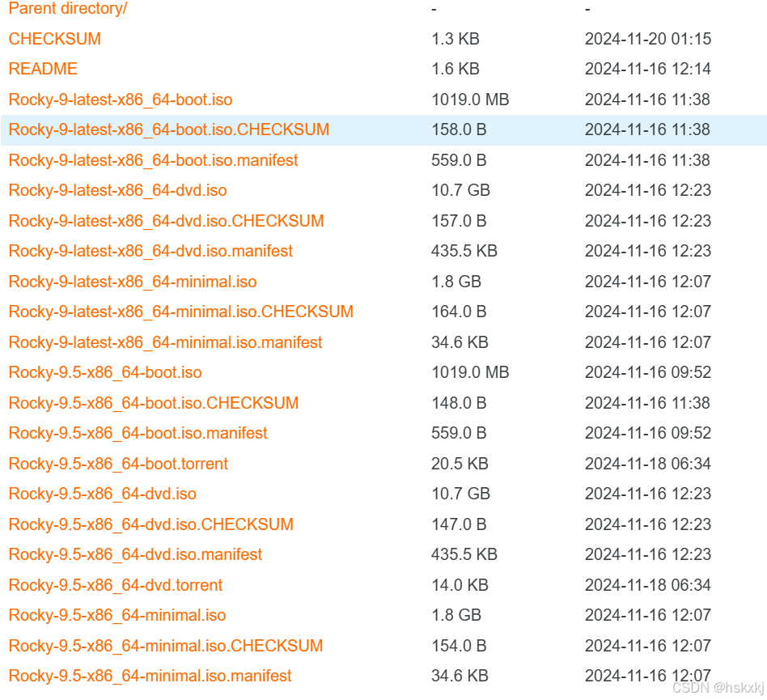Open Rocky-9.5-x86_64-boot.iso.CHECKSUM link
767x700 pixels.
(153, 403)
